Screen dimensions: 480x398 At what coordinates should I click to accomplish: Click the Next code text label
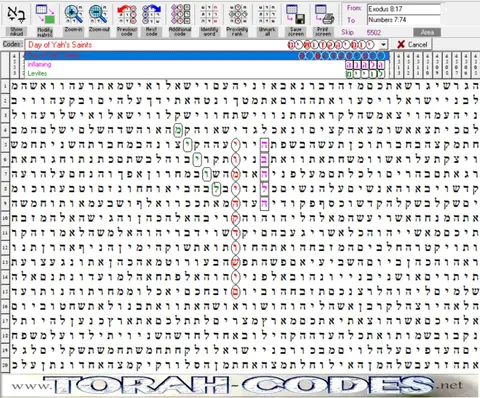click(151, 31)
